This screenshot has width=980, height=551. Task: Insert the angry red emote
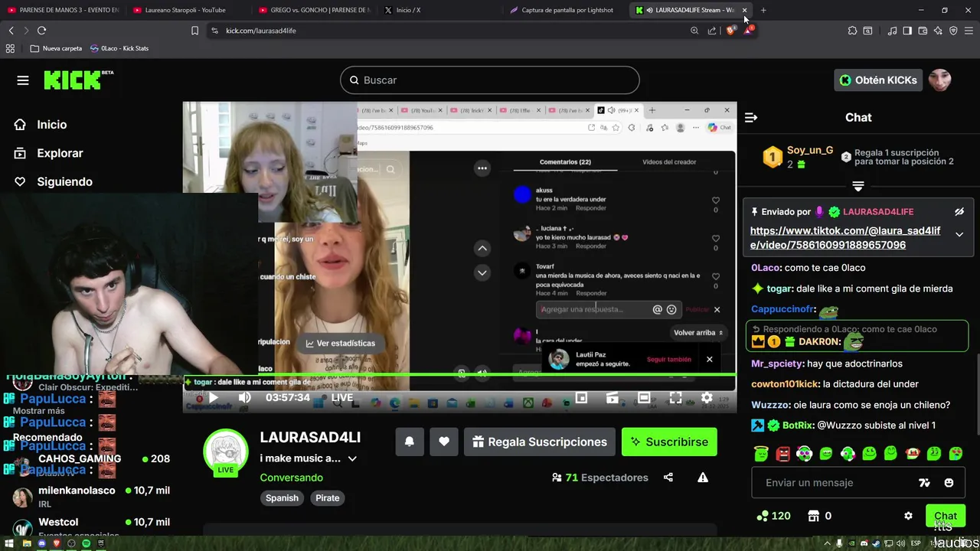782,454
